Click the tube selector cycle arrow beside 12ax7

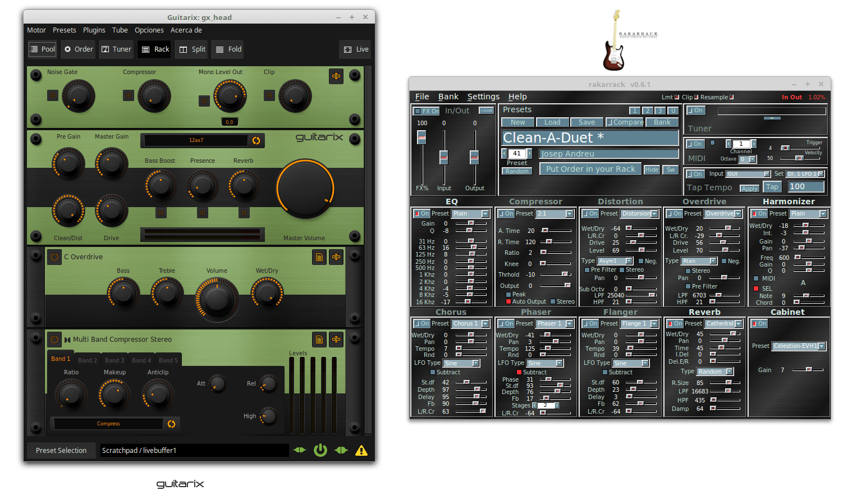pyautogui.click(x=256, y=140)
